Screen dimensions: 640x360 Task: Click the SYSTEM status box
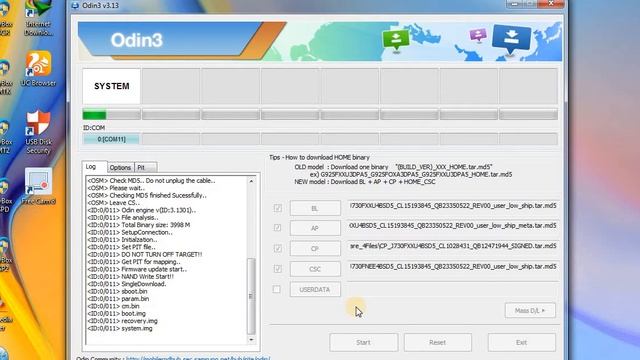[111, 86]
